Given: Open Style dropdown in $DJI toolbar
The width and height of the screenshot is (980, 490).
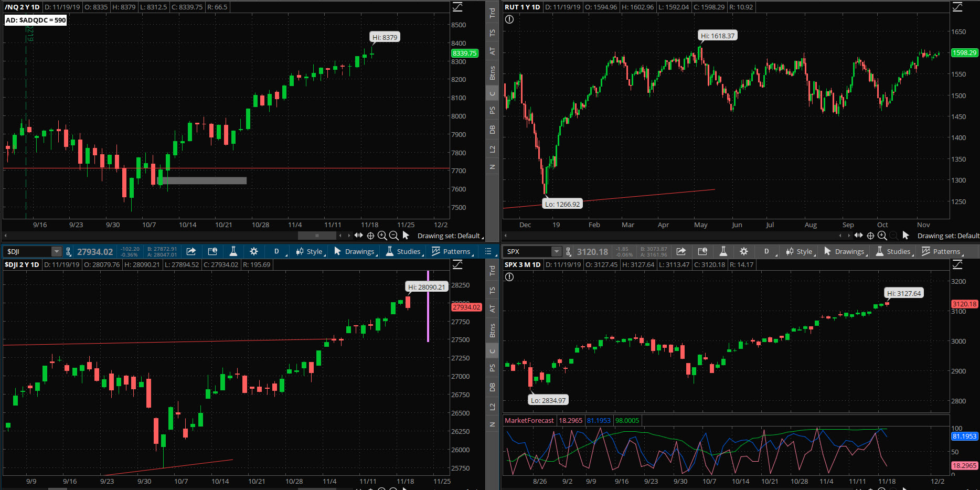Looking at the screenshot, I should click(311, 252).
